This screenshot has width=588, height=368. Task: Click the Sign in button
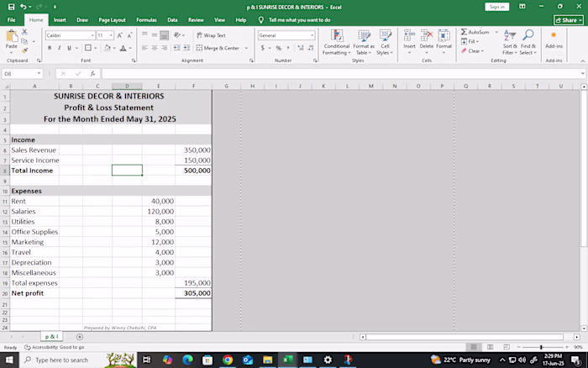(497, 7)
